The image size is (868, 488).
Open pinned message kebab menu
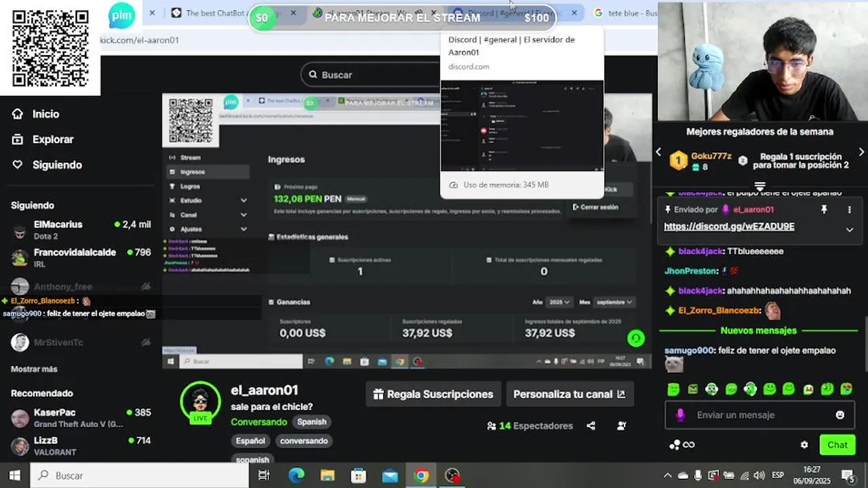pyautogui.click(x=849, y=210)
